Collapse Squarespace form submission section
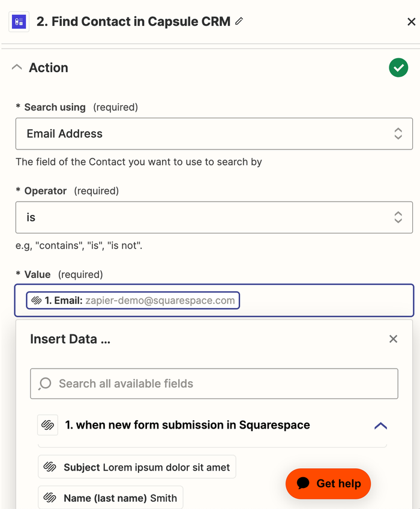The height and width of the screenshot is (509, 420). point(380,425)
